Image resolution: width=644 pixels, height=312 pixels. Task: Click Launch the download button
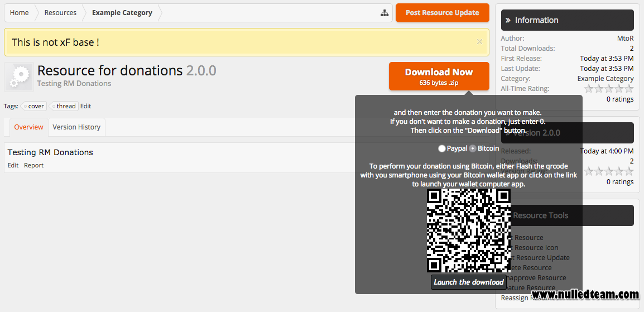point(469,282)
